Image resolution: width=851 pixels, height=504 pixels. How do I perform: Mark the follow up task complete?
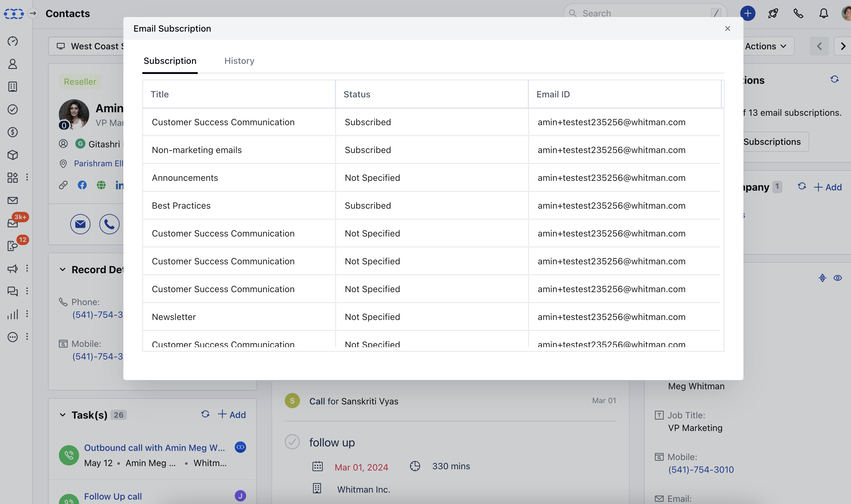[x=292, y=442]
